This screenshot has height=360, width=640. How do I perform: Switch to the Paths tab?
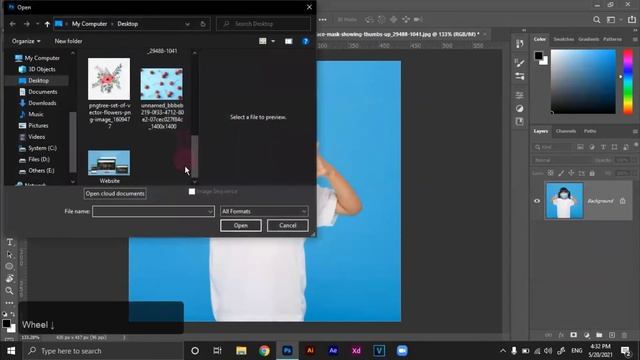[x=590, y=131]
